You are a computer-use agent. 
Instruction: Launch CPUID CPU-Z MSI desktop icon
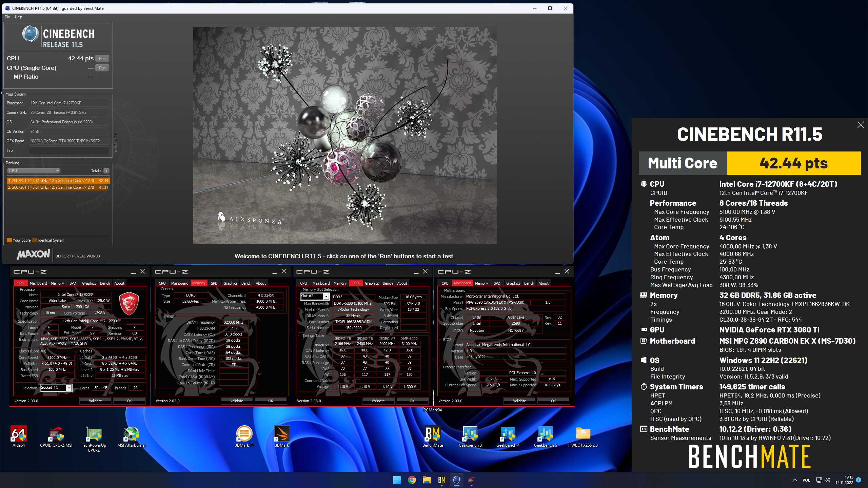(56, 436)
